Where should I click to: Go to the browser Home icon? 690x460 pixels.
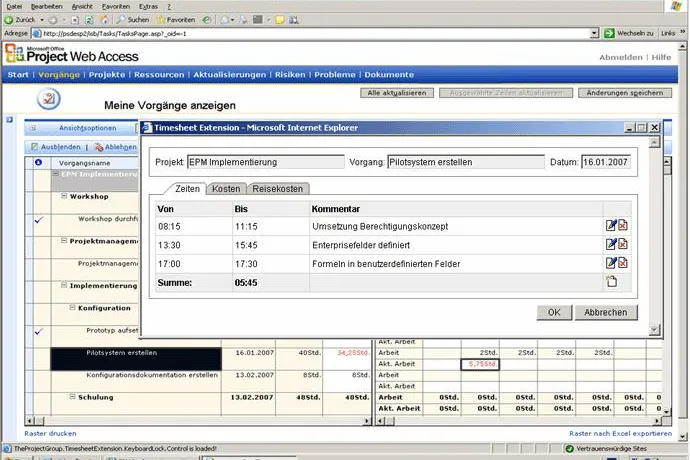click(x=104, y=20)
